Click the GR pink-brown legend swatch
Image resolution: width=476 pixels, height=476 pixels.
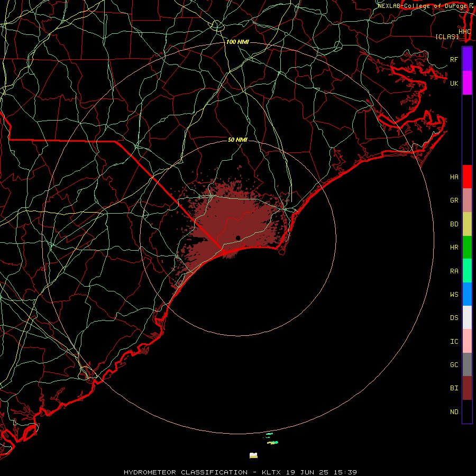[467, 200]
